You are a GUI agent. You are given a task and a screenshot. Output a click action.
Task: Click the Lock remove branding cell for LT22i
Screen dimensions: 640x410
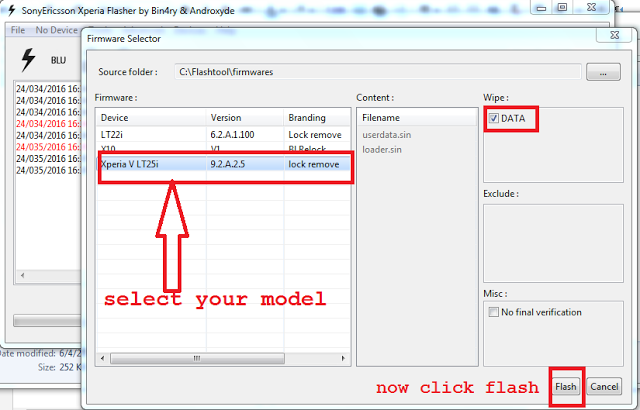coord(315,135)
